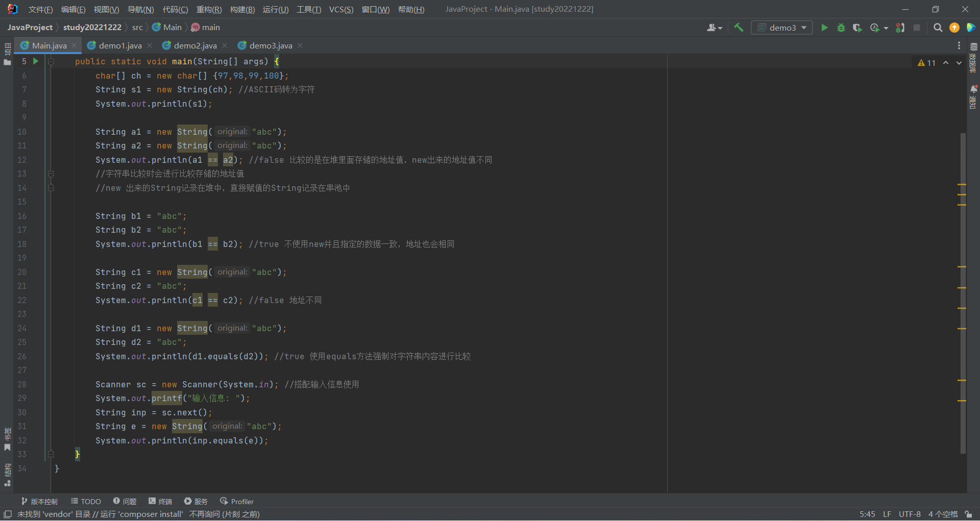Start debugging with the green bug icon

(x=841, y=28)
